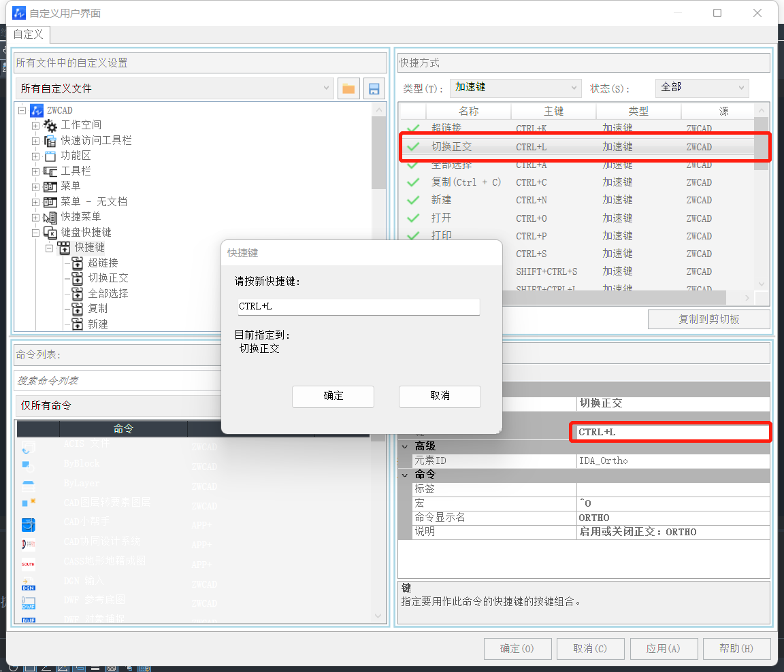Click the CTRL+L new shortcut input field

coord(359,307)
